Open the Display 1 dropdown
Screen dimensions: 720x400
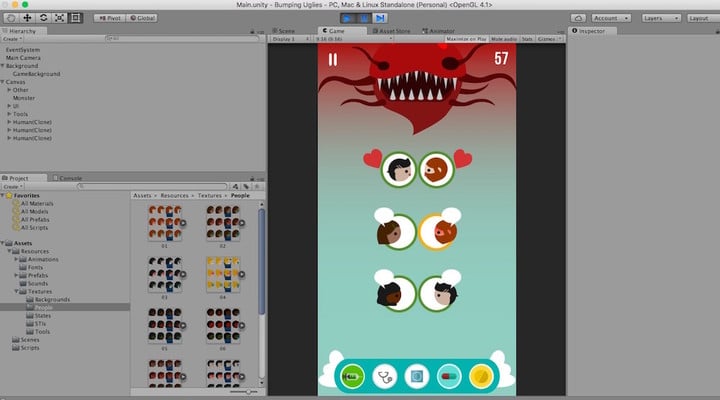(x=290, y=39)
